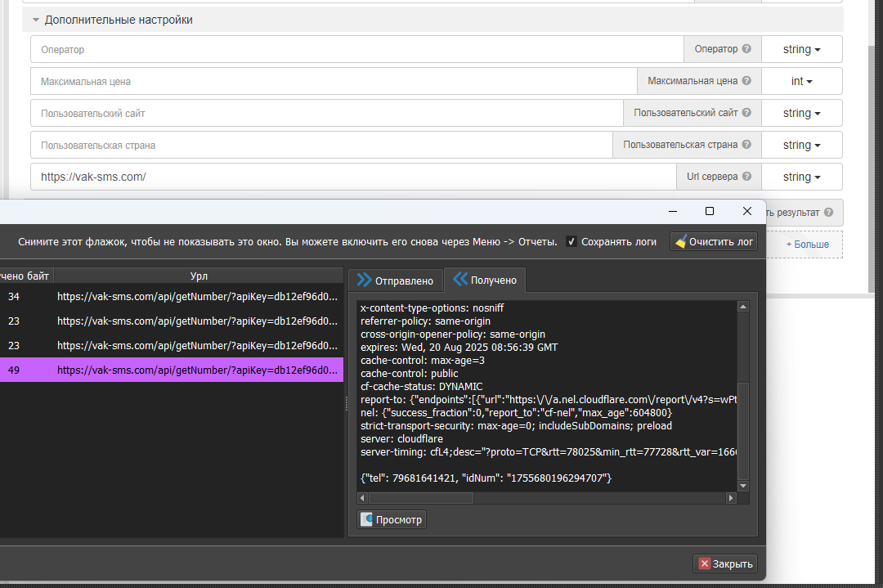Click help icon beside Пользовательская страна label
The image size is (883, 588).
(x=746, y=145)
